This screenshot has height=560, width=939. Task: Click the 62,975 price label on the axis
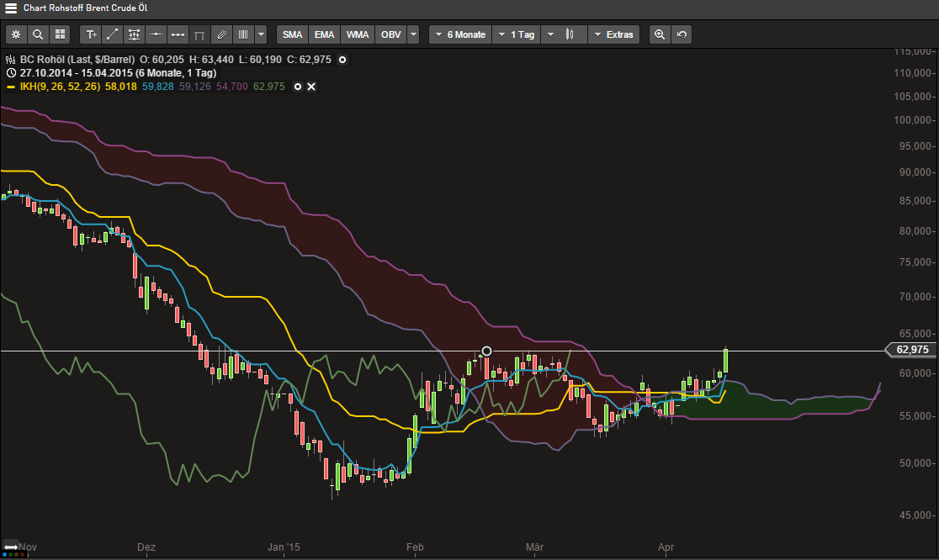[x=911, y=350]
